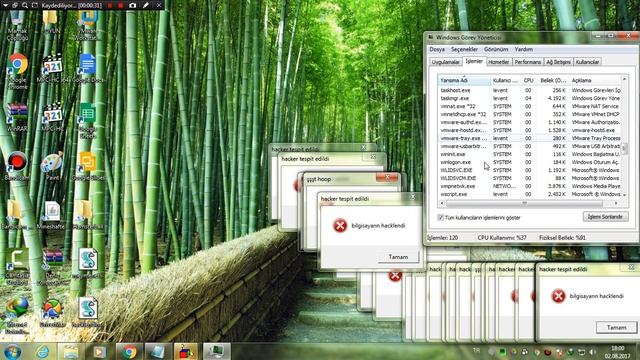640x360 pixels.
Task: Click Tamam in the dialog below Task Manager
Action: 616,327
